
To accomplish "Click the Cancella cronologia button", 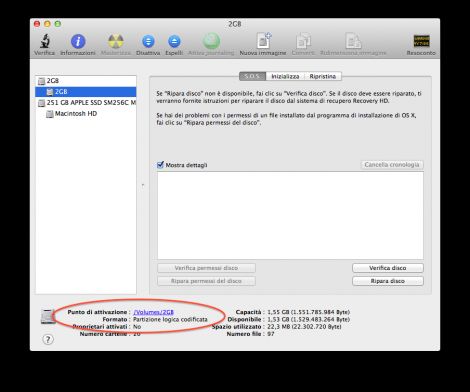I will tap(392, 165).
